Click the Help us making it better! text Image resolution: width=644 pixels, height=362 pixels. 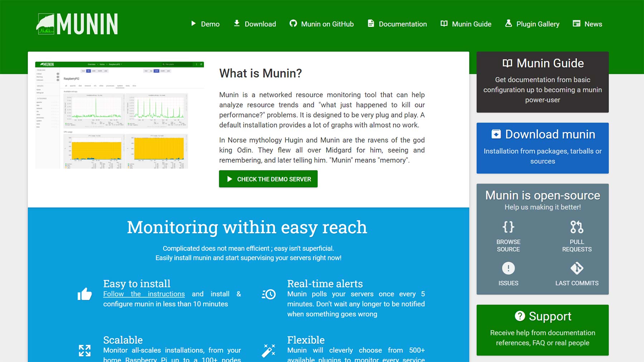(543, 207)
